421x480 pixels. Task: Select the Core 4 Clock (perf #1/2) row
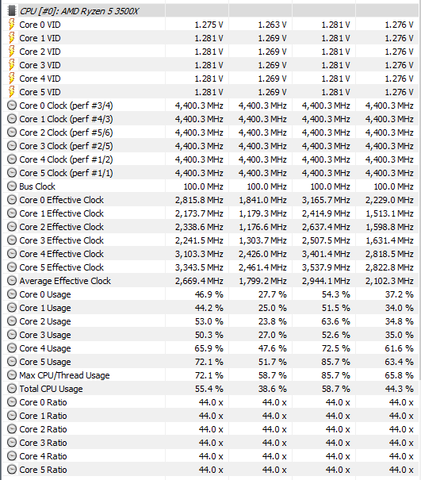click(212, 159)
